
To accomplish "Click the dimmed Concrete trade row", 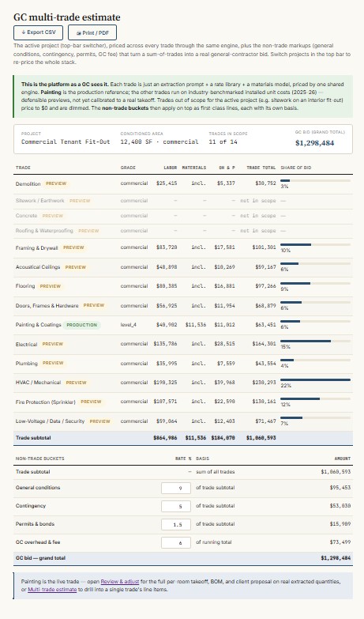I will (x=183, y=216).
